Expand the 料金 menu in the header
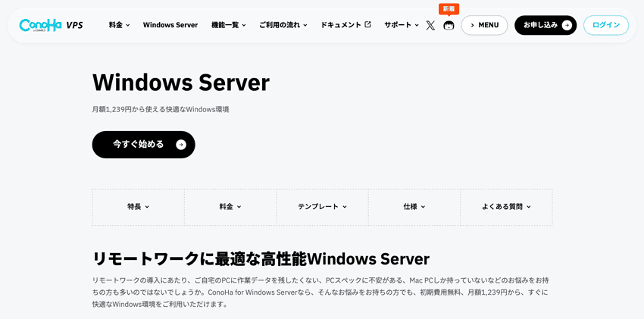 pos(119,25)
